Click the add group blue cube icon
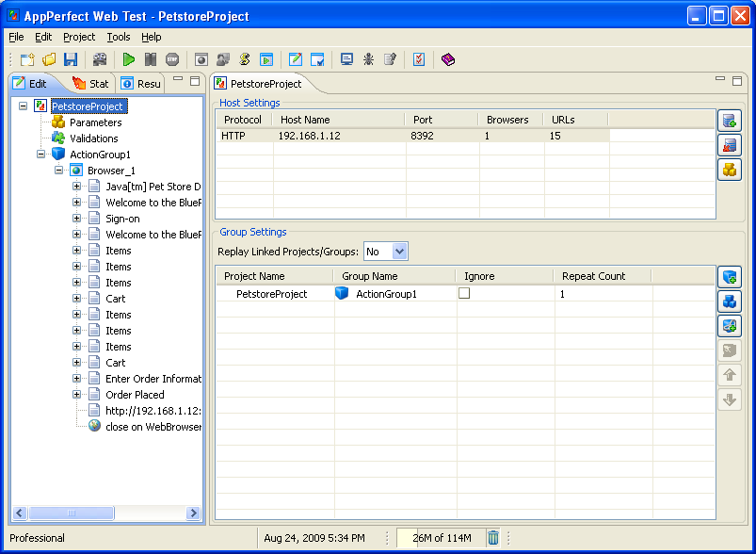756x554 pixels. pyautogui.click(x=729, y=277)
